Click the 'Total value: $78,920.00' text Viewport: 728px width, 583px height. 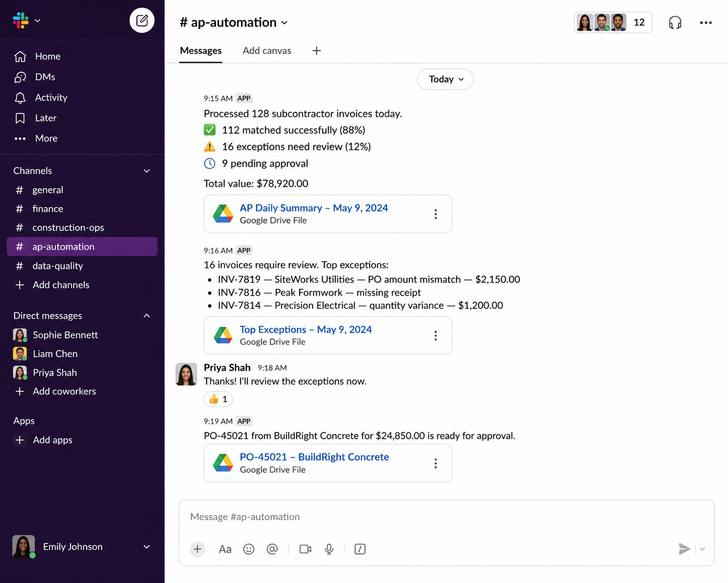[x=256, y=183]
